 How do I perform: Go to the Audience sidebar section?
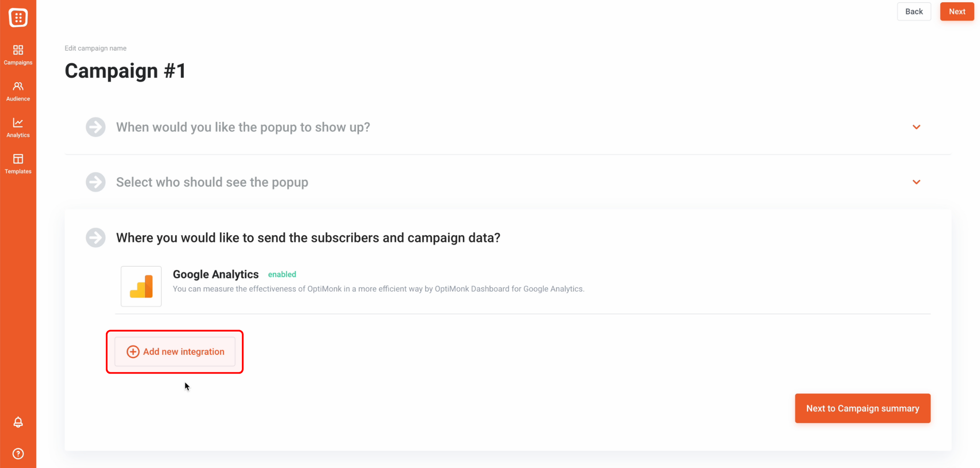(18, 91)
